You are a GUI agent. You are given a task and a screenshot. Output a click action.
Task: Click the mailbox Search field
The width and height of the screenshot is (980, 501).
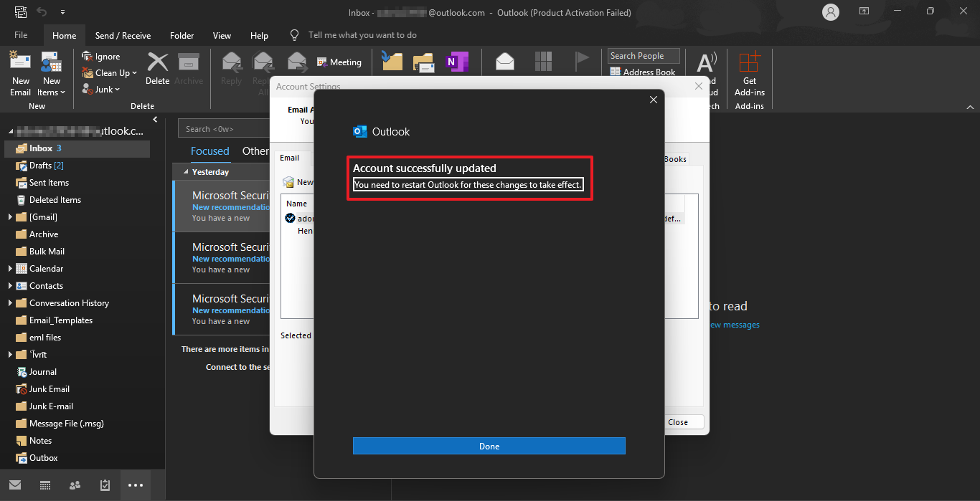pos(224,129)
